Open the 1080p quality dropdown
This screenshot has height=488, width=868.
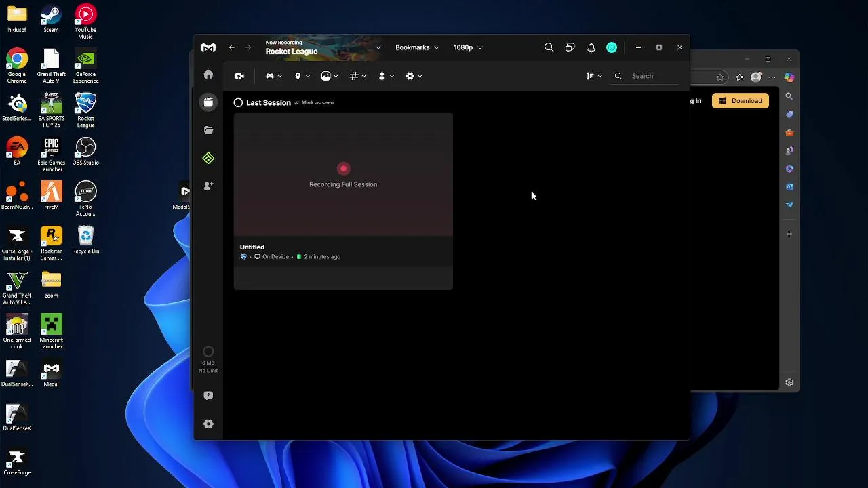468,47
